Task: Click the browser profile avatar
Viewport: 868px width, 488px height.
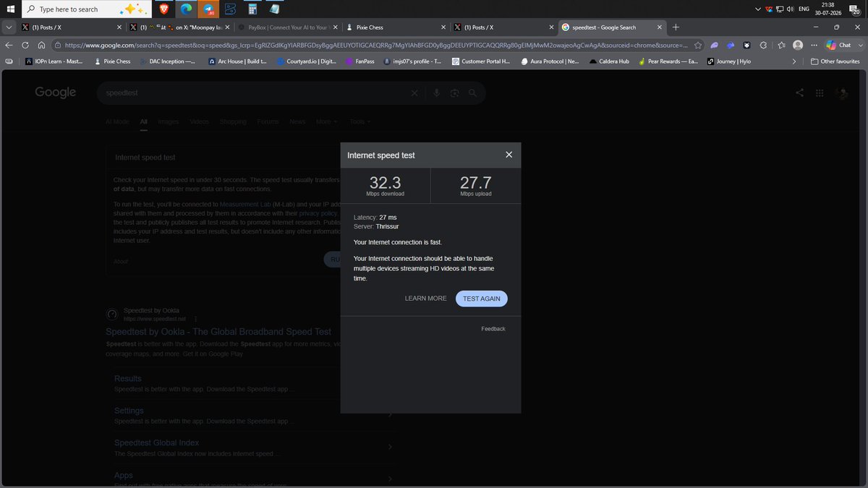Action: [798, 45]
